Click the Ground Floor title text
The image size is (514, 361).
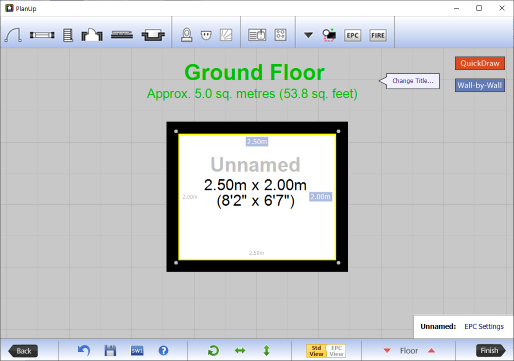255,72
